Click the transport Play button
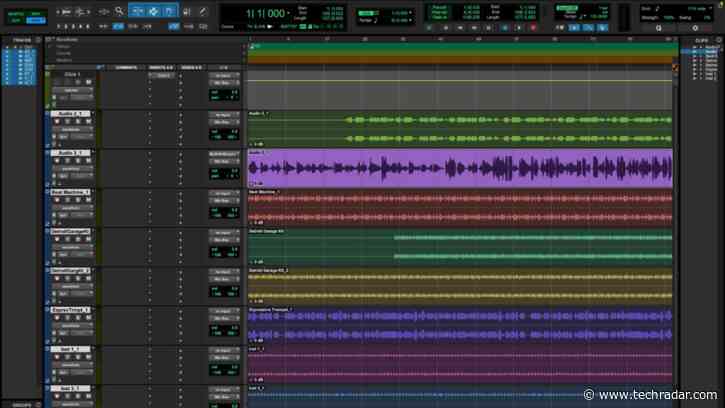The width and height of the screenshot is (725, 408). coord(518,28)
